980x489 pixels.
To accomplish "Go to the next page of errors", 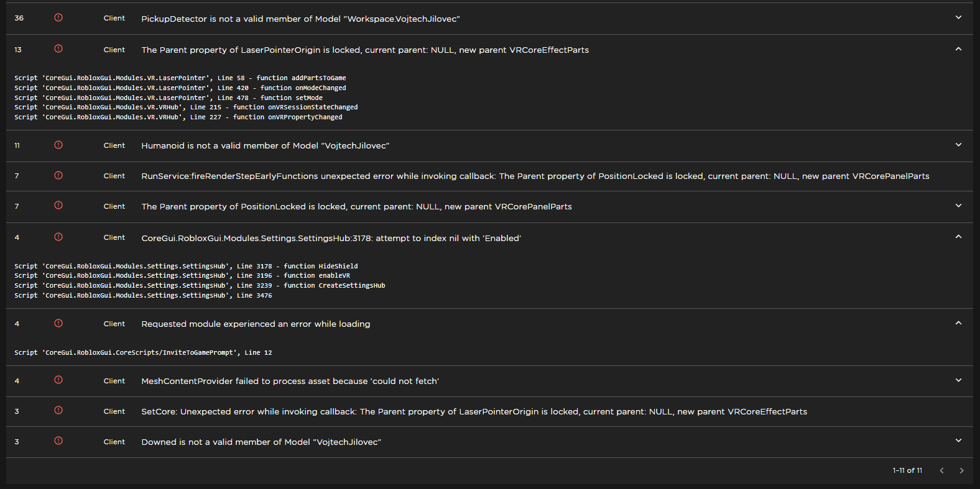I will 961,470.
